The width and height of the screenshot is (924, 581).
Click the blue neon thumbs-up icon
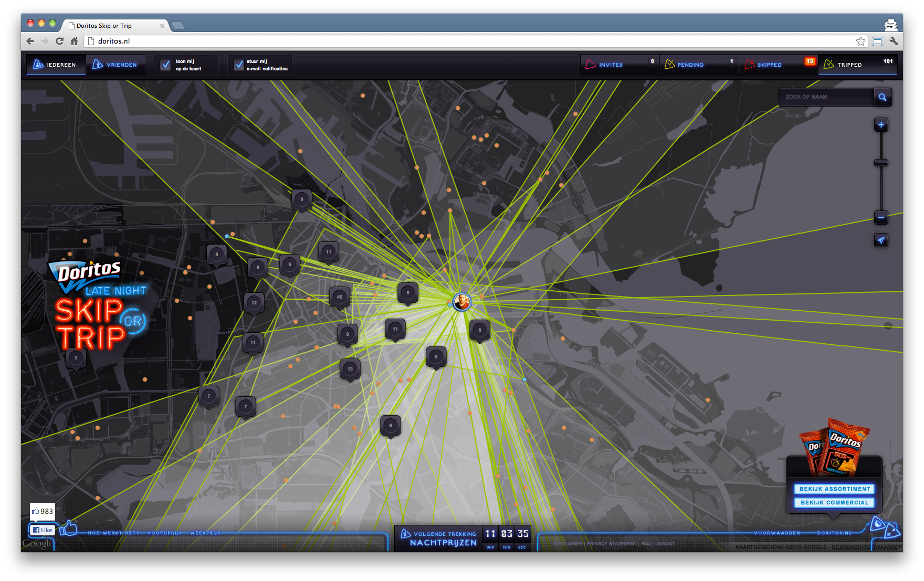[68, 527]
